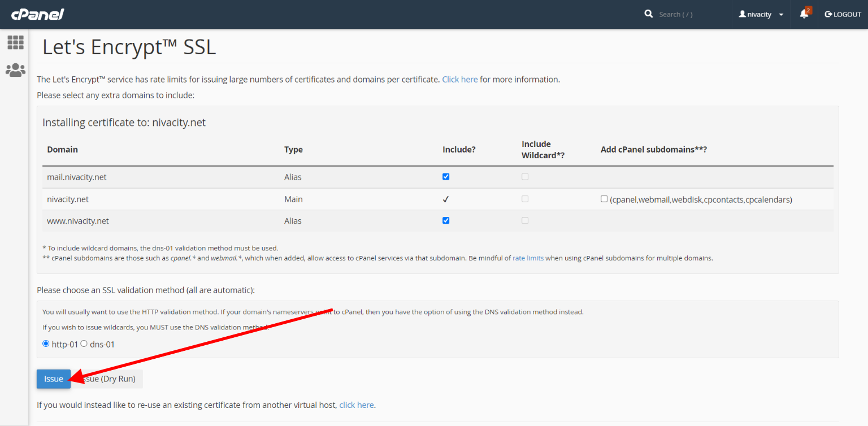Click the Domain column header

(62, 149)
